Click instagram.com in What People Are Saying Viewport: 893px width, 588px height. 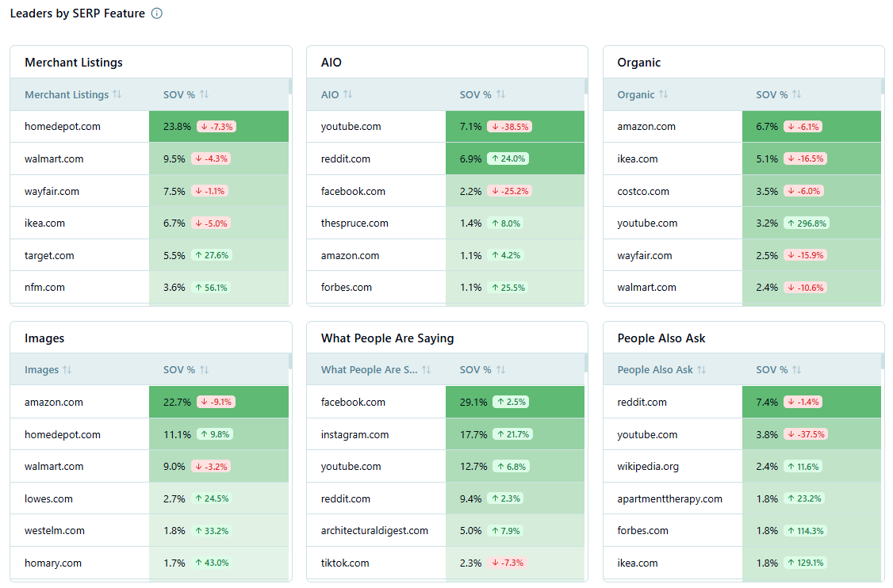[355, 434]
